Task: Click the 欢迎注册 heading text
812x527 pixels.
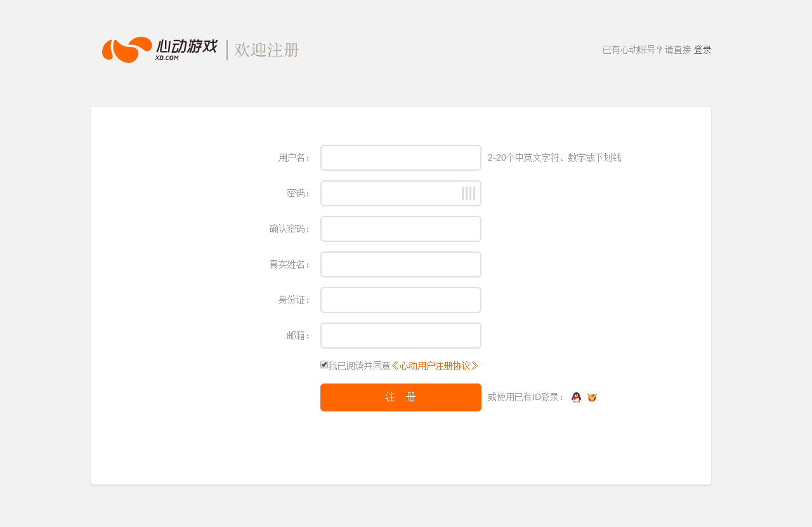Action: tap(266, 50)
